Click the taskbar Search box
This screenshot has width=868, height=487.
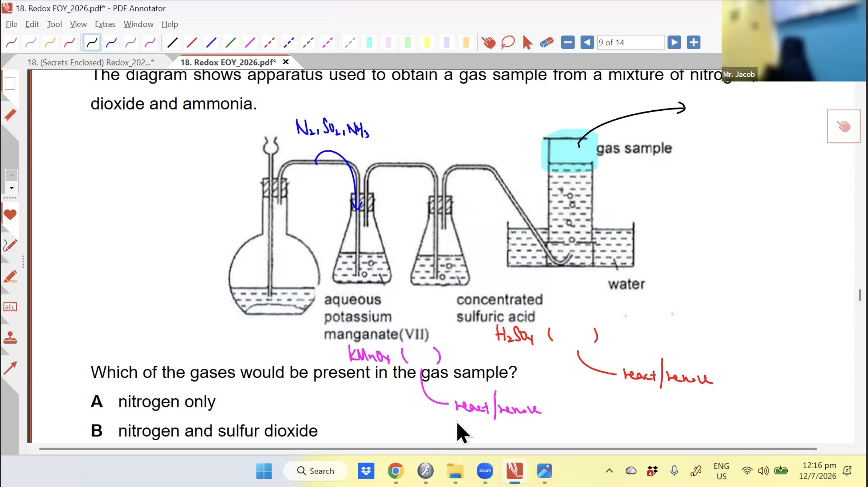316,471
